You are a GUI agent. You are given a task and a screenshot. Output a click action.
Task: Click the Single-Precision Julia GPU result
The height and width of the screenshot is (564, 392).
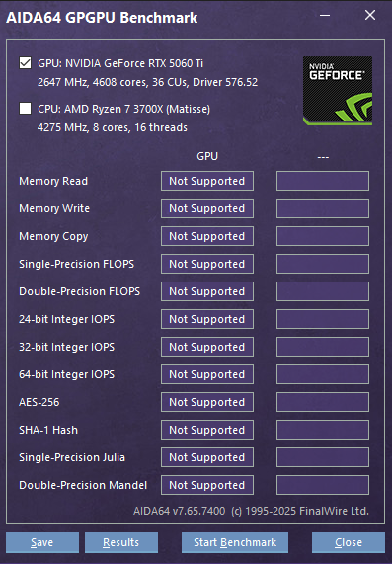[x=207, y=457]
